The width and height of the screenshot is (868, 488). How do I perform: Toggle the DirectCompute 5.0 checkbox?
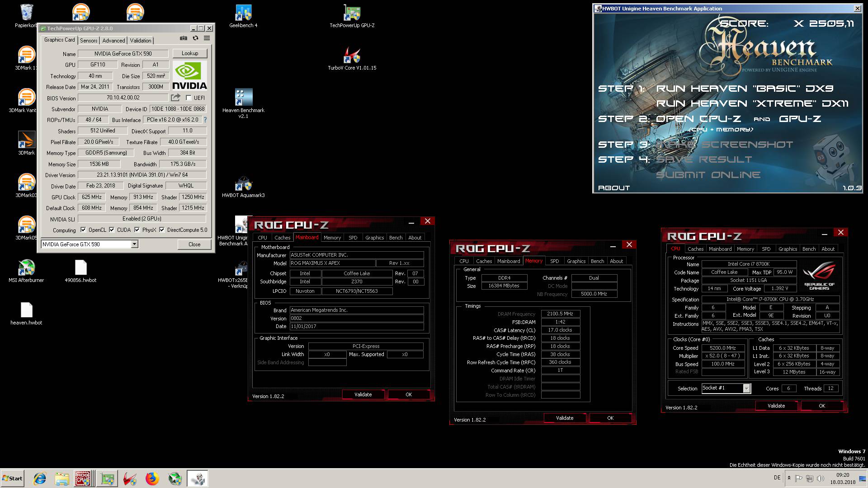(x=162, y=230)
